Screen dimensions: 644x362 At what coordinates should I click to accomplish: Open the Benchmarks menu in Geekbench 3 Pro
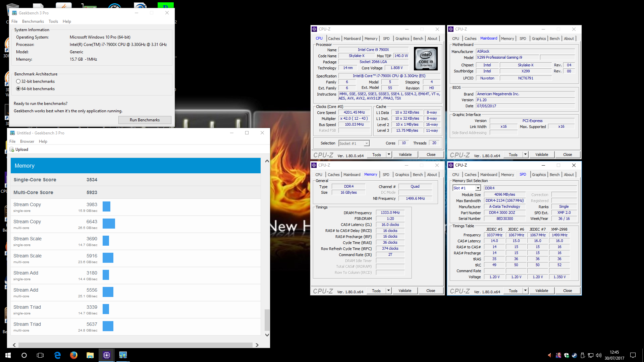[33, 21]
